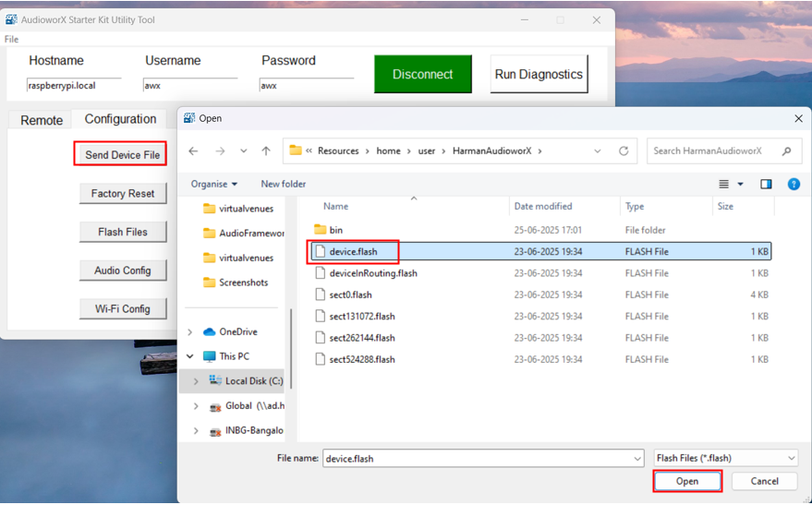Click Audio Config button
The height and width of the screenshot is (505, 812).
tap(123, 271)
